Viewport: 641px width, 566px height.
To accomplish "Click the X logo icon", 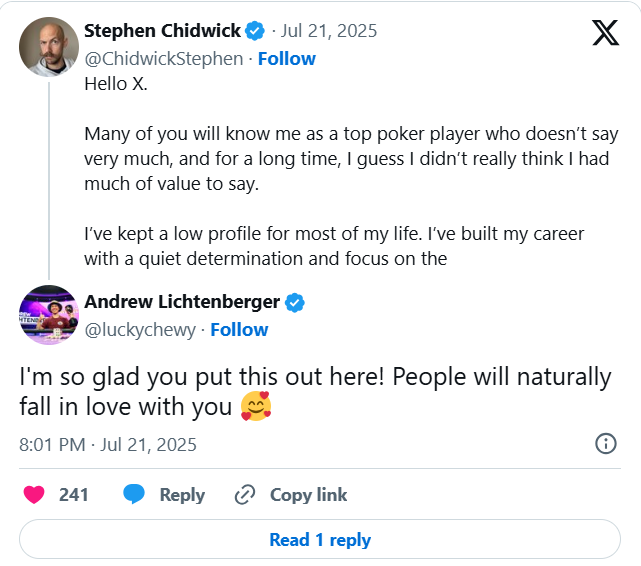I will (605, 33).
